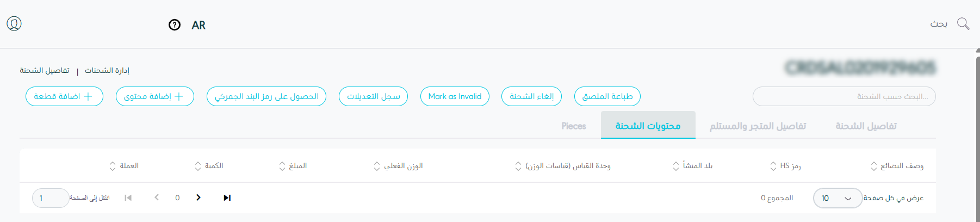
Task: Open the help question mark icon
Action: pos(175,25)
